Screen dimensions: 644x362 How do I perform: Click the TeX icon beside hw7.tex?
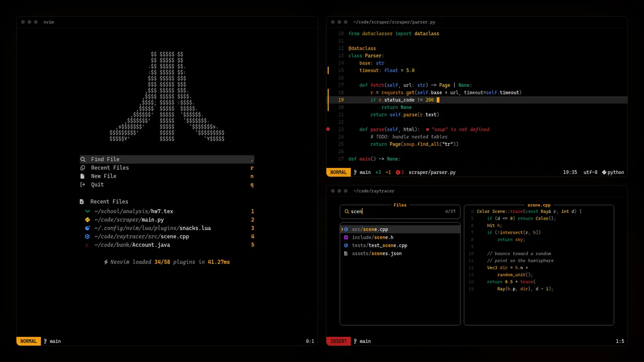(88, 212)
